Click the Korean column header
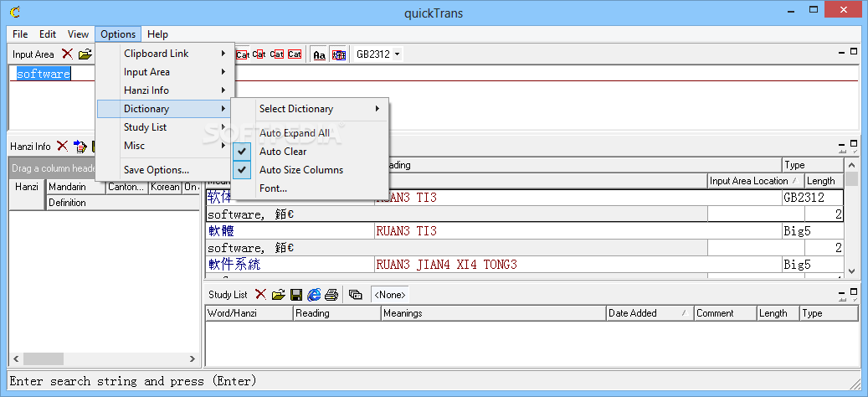Image resolution: width=868 pixels, height=397 pixels. 165,187
